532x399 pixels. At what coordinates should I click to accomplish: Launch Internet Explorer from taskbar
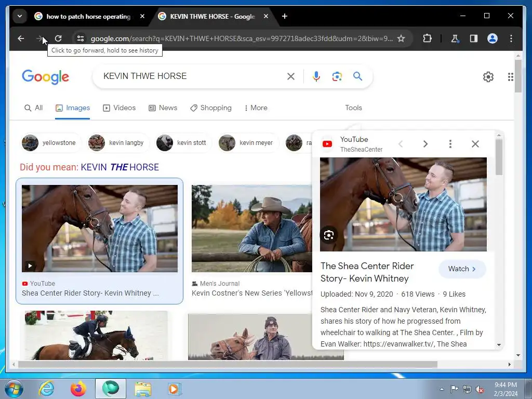(x=46, y=389)
